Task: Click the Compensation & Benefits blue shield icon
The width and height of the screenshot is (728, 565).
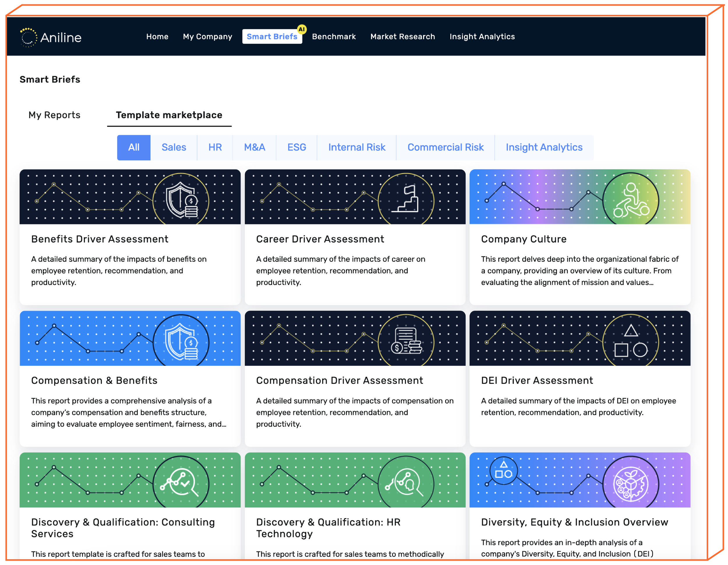Action: tap(181, 342)
